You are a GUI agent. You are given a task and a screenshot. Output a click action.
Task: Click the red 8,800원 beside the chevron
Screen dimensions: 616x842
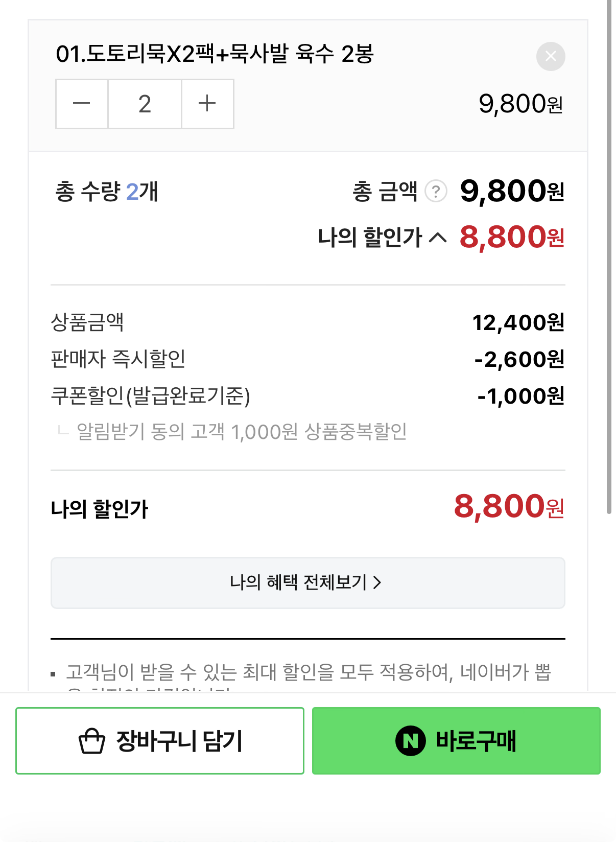pyautogui.click(x=512, y=237)
